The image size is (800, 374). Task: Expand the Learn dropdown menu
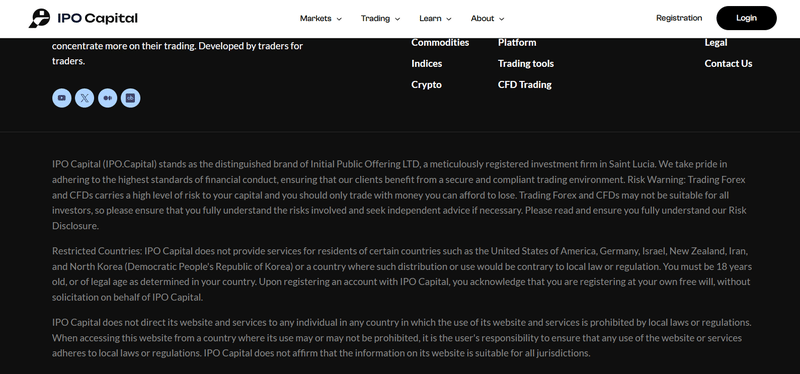(435, 18)
